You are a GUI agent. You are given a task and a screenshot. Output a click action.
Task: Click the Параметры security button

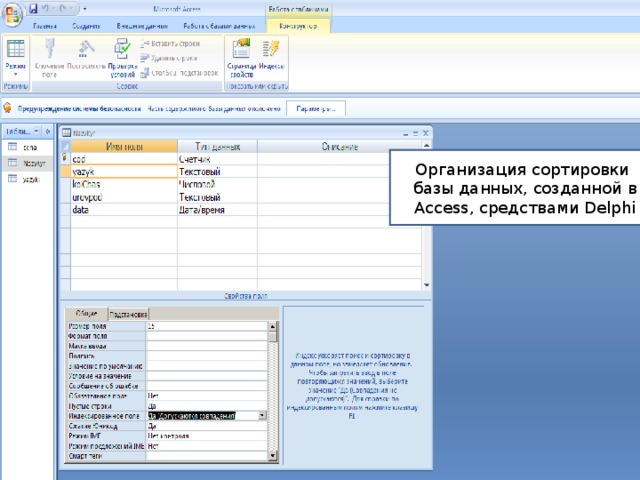pyautogui.click(x=316, y=109)
